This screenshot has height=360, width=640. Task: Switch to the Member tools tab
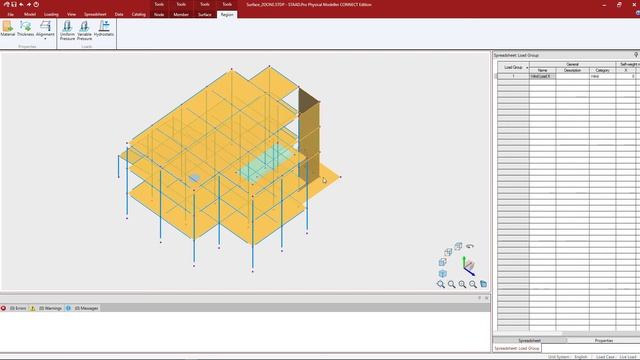[181, 14]
